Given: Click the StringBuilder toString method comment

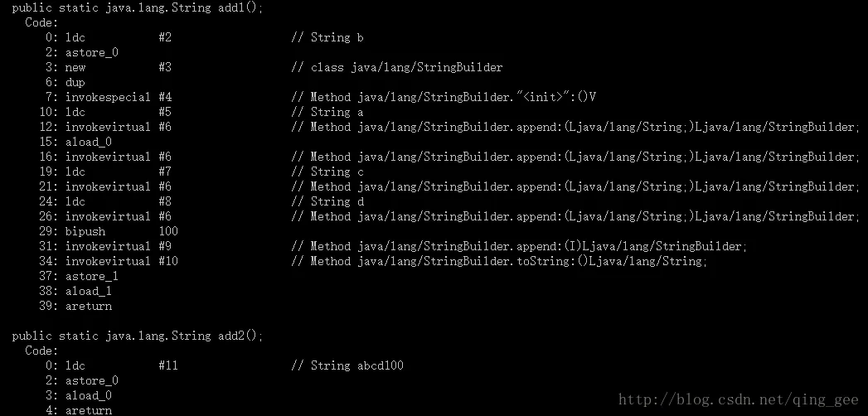Looking at the screenshot, I should click(x=499, y=261).
